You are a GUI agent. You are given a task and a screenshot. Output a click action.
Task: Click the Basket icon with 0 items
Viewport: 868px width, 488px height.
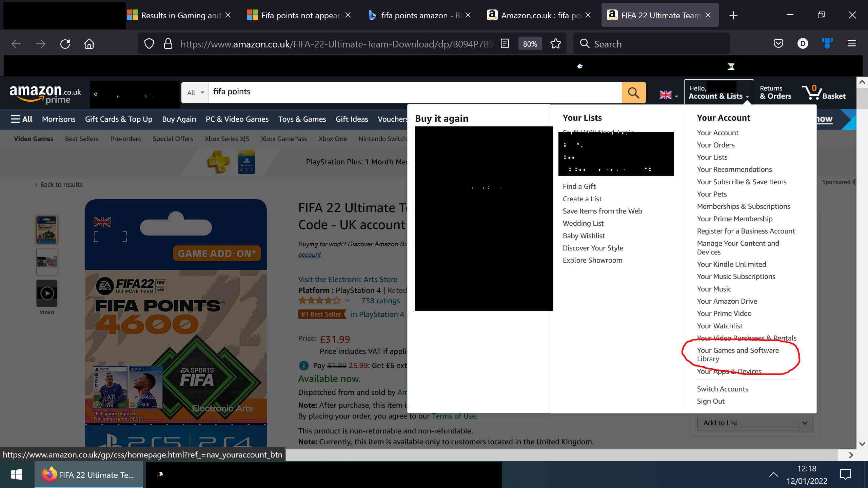826,93
